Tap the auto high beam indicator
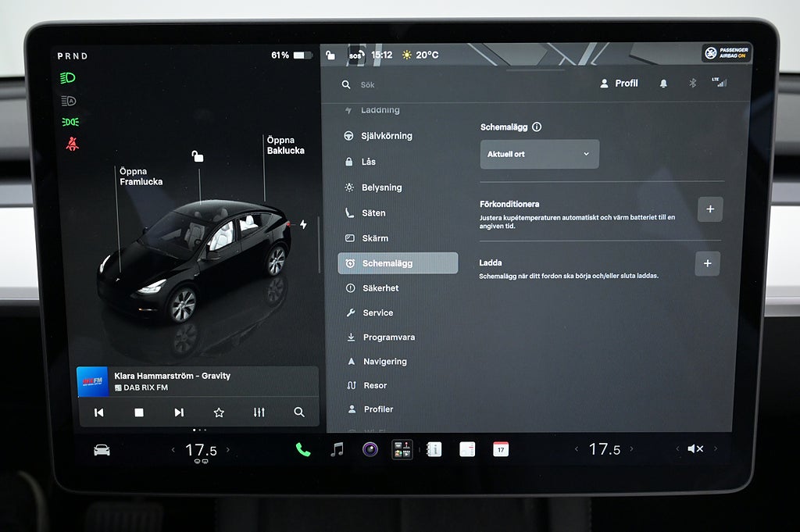The width and height of the screenshot is (800, 532). (69, 101)
